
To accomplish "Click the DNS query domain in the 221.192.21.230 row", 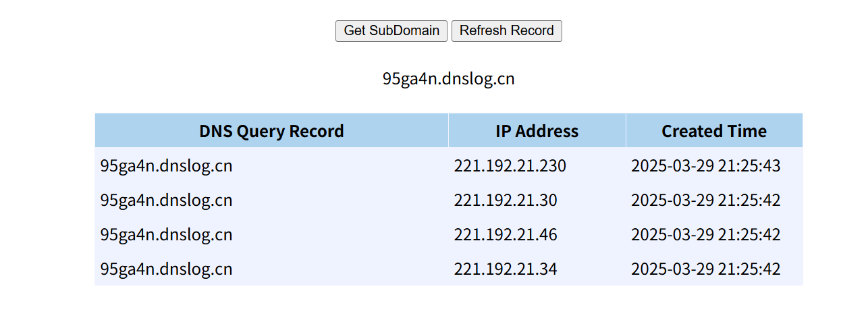I will (167, 166).
